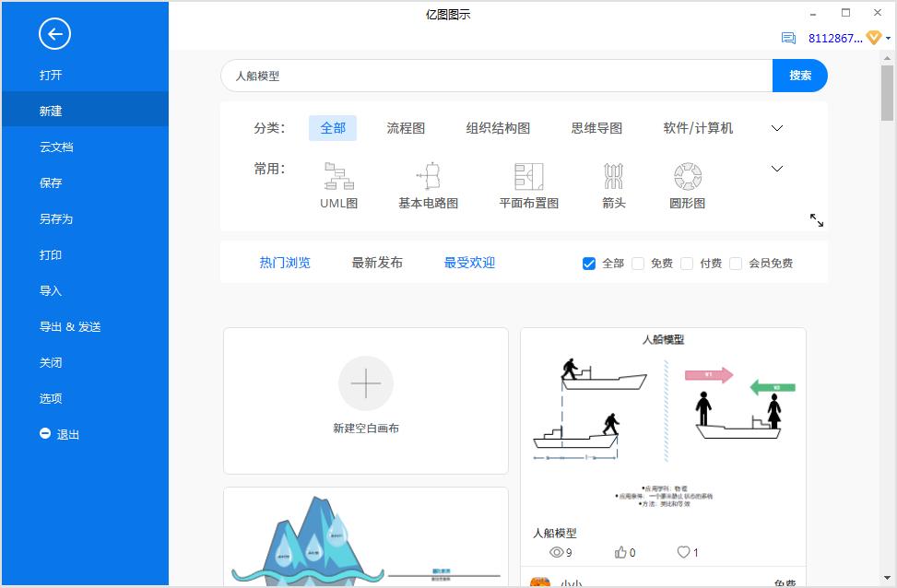
Task: Click the back arrow in the sidebar
Action: 54,34
